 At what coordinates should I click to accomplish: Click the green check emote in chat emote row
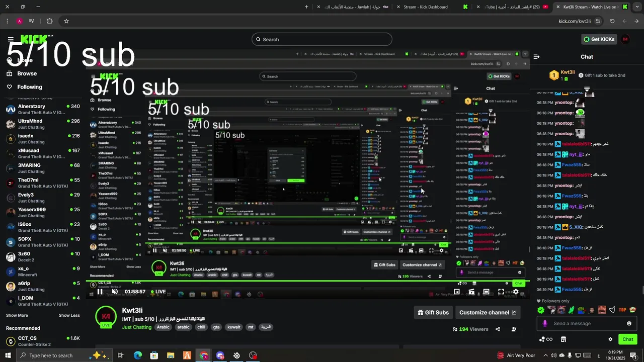click(x=541, y=310)
